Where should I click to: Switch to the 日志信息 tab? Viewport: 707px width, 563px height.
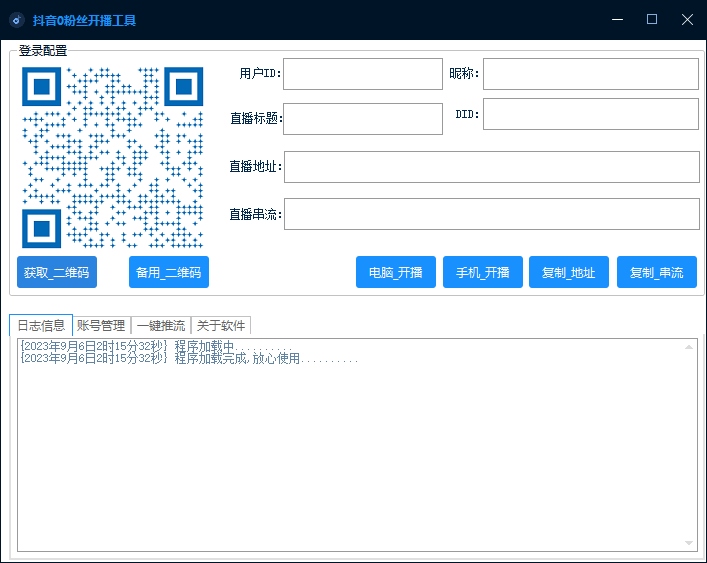point(41,325)
